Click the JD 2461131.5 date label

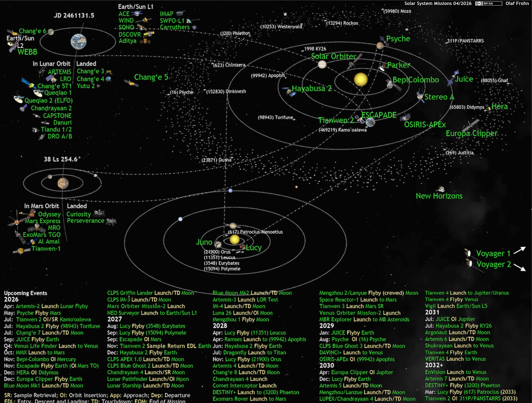coord(74,15)
